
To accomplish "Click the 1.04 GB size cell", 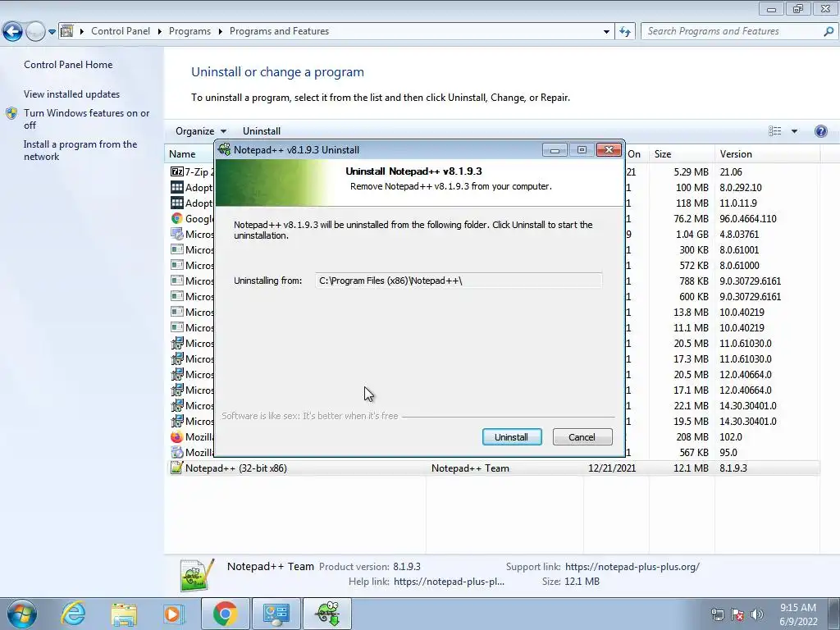I will (x=692, y=234).
